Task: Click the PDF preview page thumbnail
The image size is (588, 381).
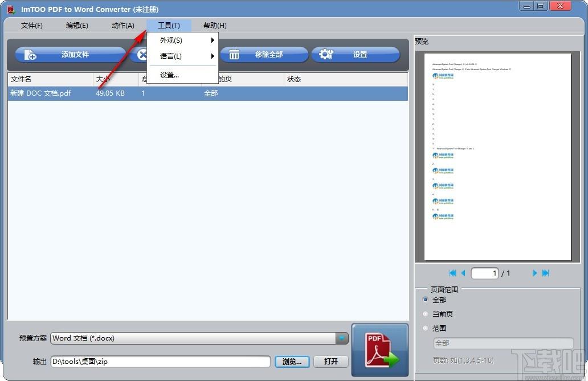Action: [497, 157]
